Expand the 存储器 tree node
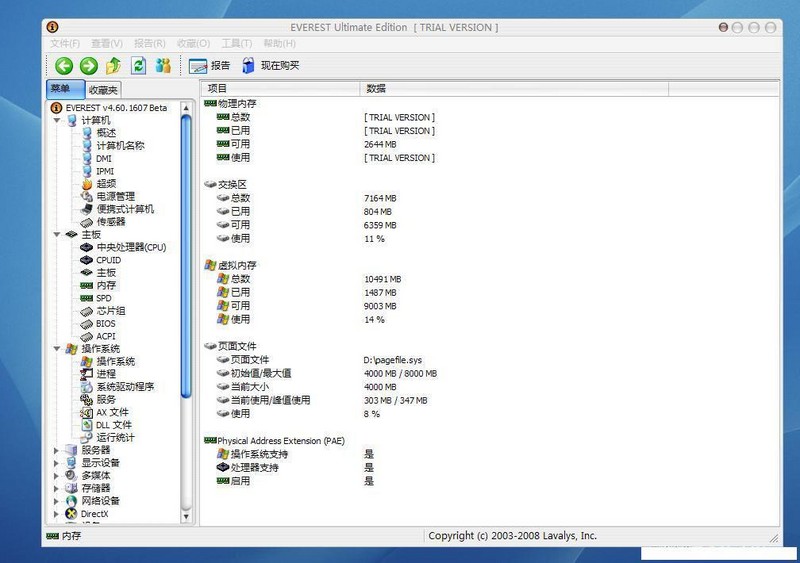800x563 pixels. pos(56,488)
